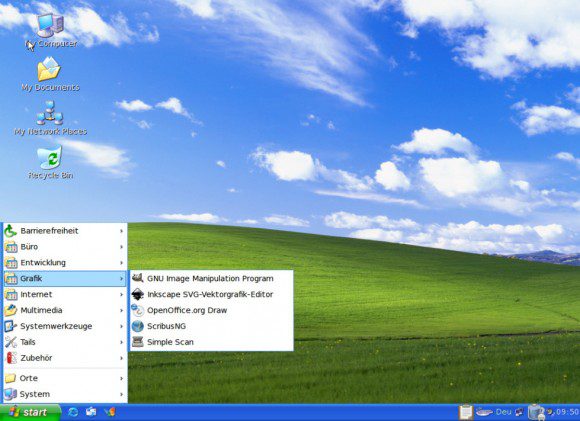
Task: Choose OpenOffice.org Draw from Grafik submenu
Action: pyautogui.click(x=211, y=310)
